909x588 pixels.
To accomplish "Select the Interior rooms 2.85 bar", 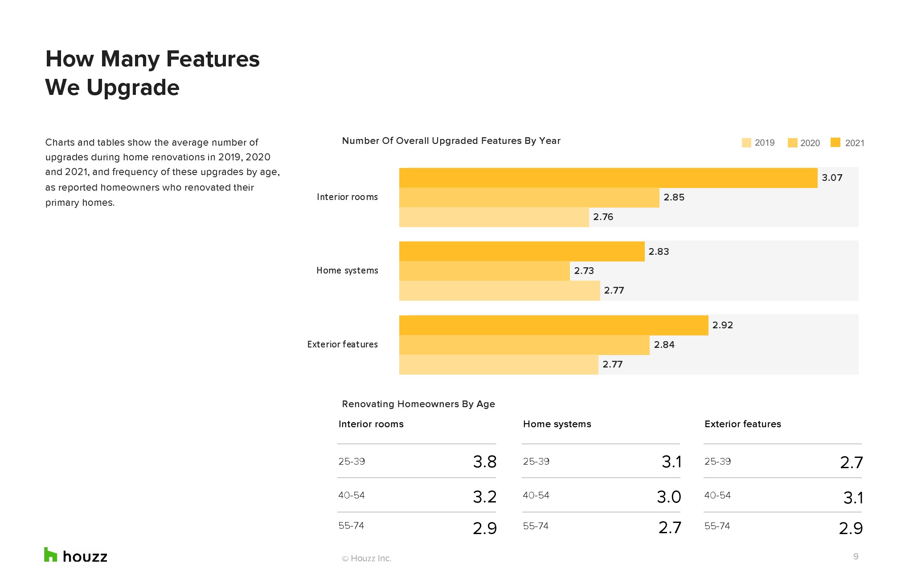I will (x=529, y=197).
